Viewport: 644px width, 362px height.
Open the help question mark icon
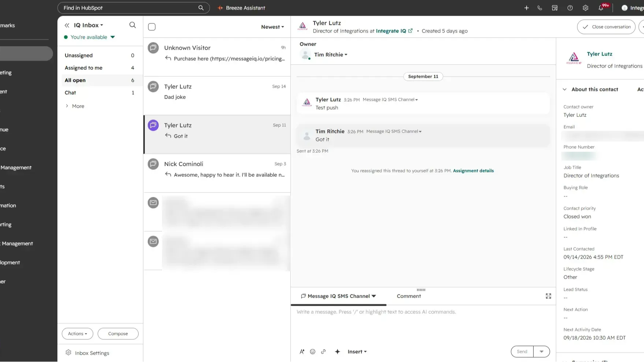[x=570, y=8]
